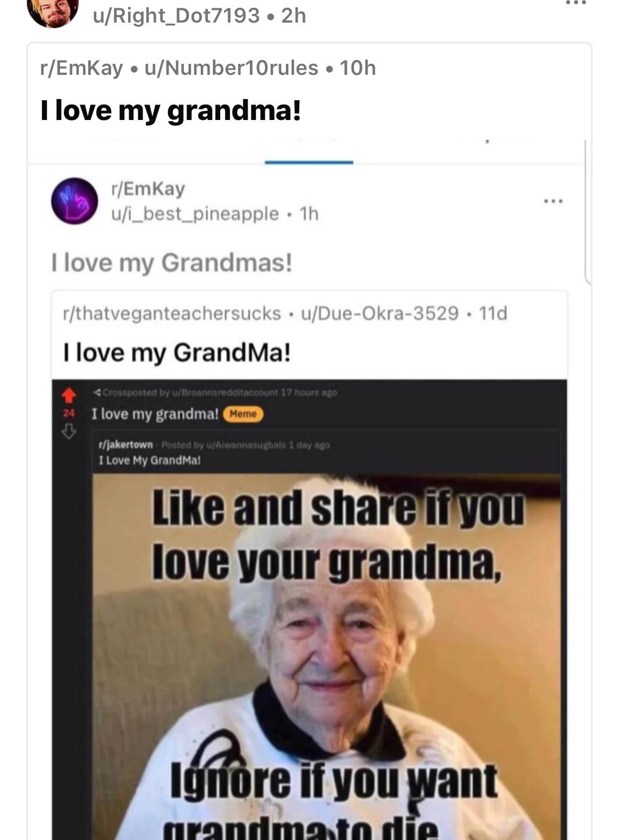The image size is (619, 840).
Task: Click the downvote arrow under 24
Action: coord(68,432)
